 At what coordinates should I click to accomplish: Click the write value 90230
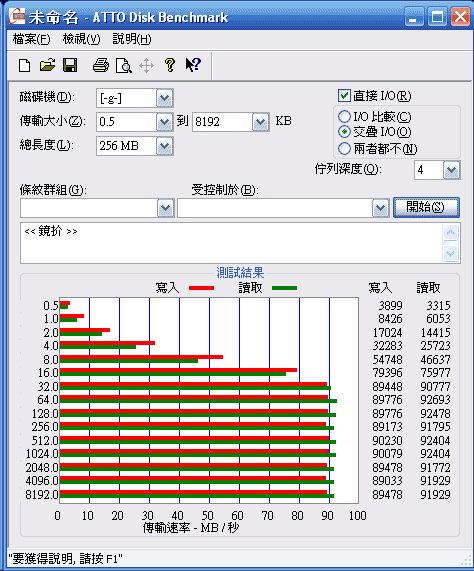387,440
